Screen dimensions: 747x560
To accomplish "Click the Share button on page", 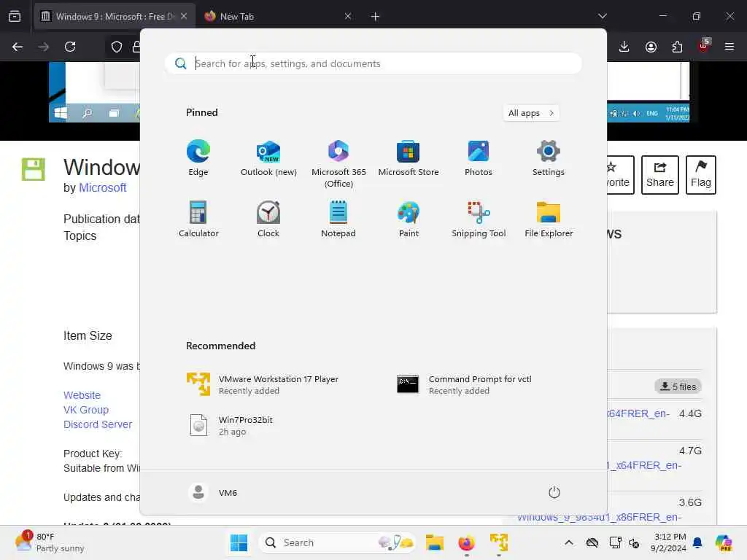I will 659,175.
